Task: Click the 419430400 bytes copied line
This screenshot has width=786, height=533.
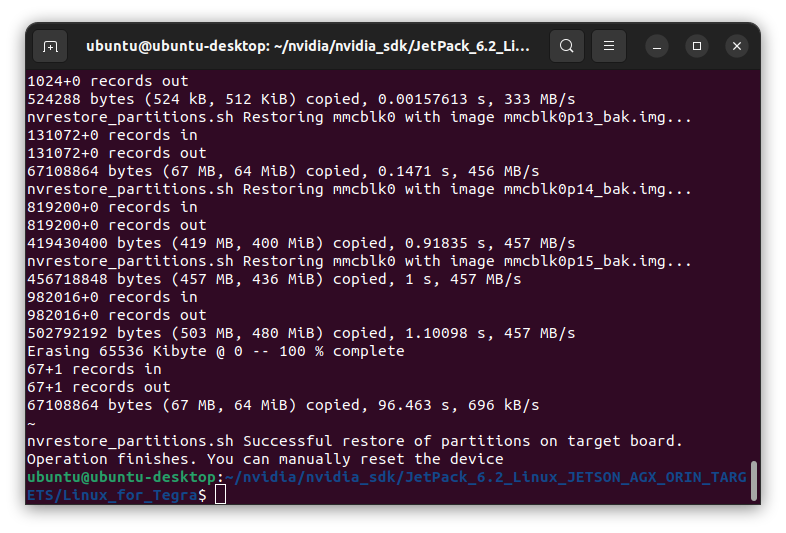Action: (x=301, y=243)
